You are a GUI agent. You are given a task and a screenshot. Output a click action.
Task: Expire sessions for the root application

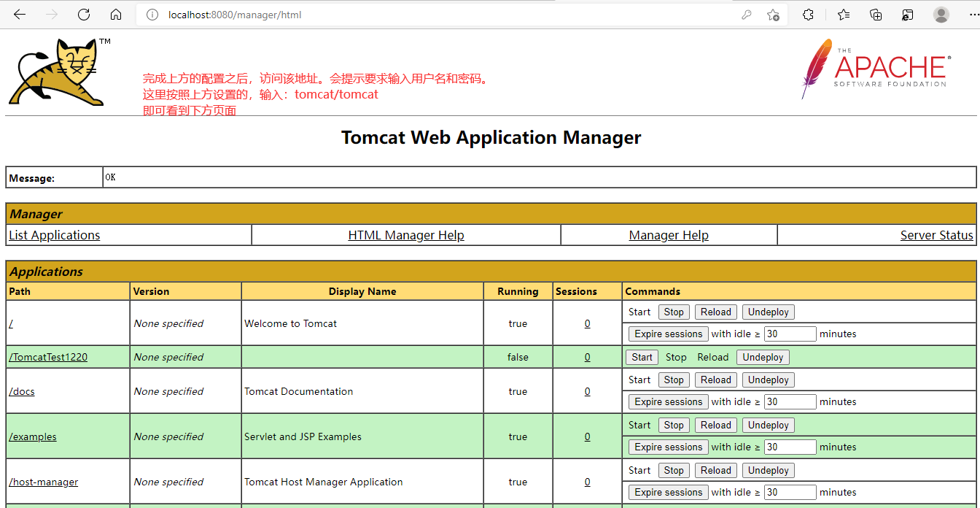point(668,334)
